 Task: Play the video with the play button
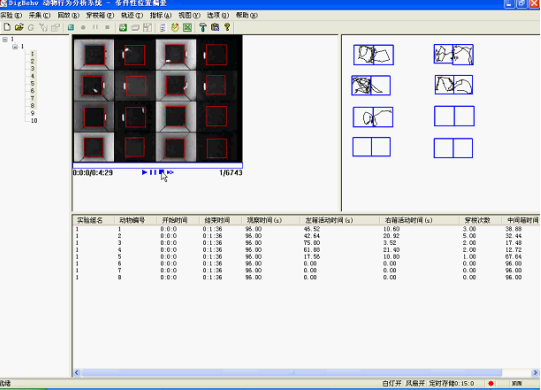pos(145,172)
